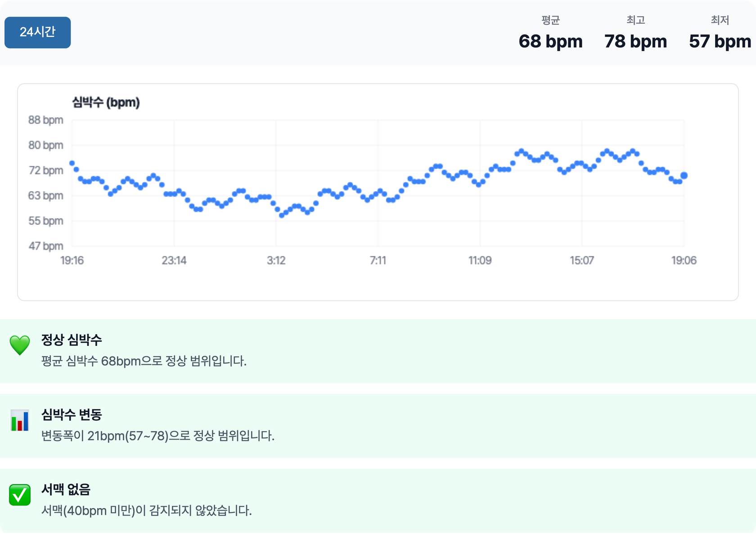756x536 pixels.
Task: Click the 심박수 (bpm) chart title
Action: coord(106,102)
